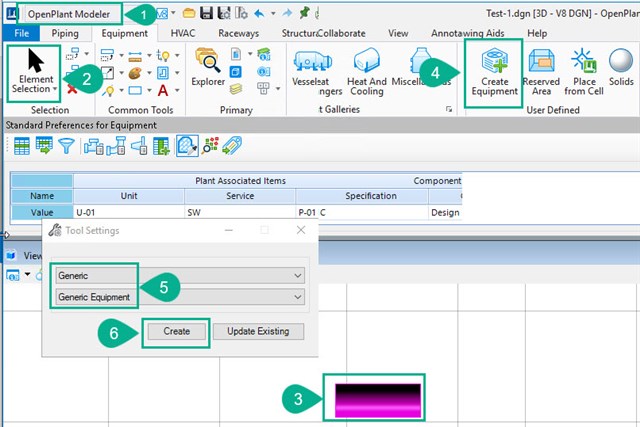This screenshot has height=427, width=640.
Task: Click the measure distance ruler icon
Action: click(x=135, y=56)
